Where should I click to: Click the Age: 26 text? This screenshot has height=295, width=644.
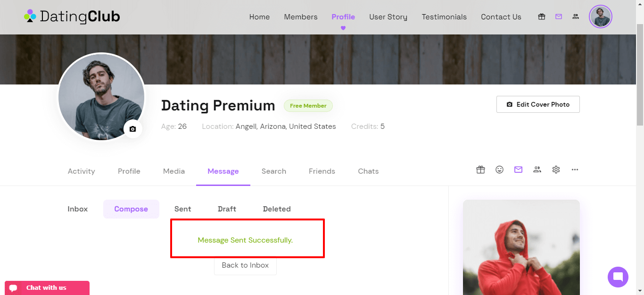[x=174, y=126]
